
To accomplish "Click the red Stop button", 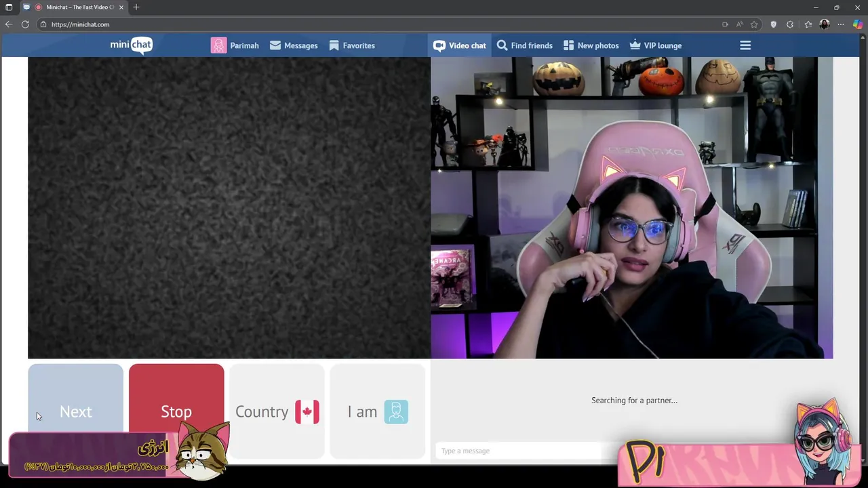I will pos(176,411).
